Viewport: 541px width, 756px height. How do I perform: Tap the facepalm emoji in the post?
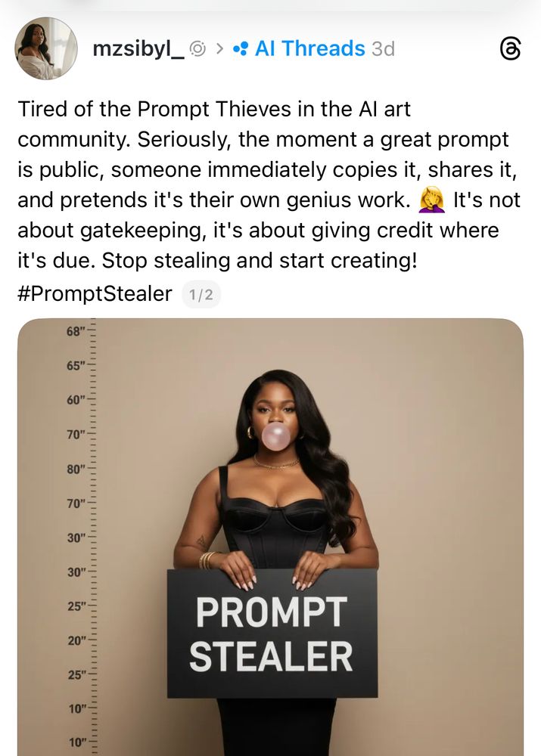point(431,200)
